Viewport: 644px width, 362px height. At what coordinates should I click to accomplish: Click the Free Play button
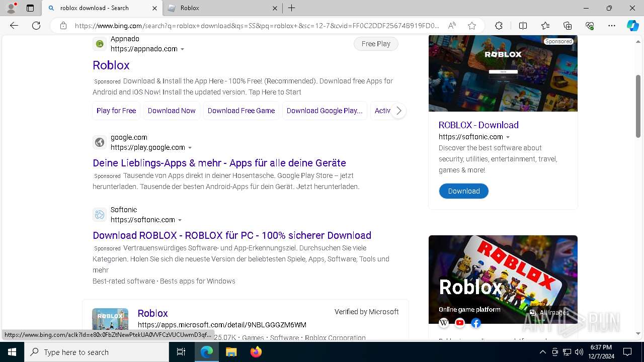(376, 44)
